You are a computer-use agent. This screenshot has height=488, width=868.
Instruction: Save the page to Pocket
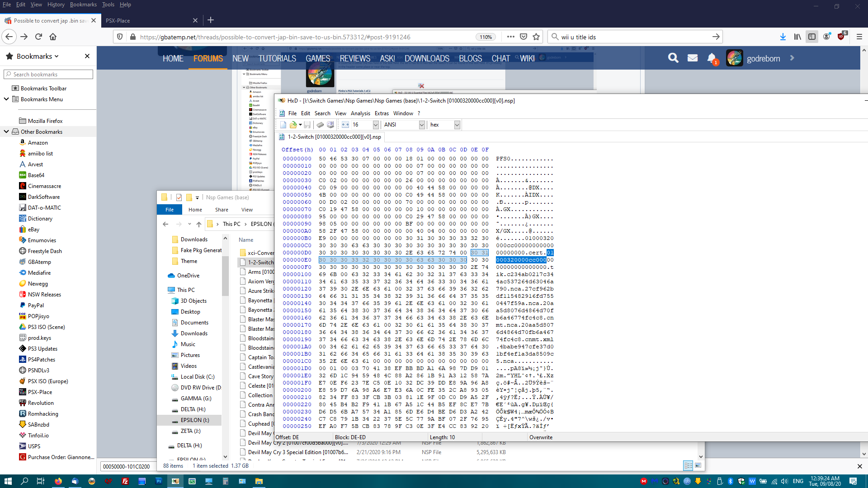(x=524, y=37)
